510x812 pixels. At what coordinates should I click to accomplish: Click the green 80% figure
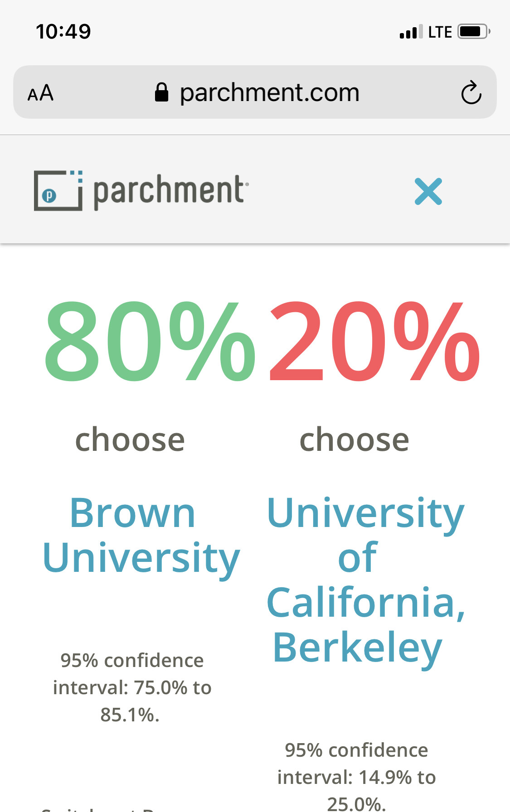click(150, 341)
